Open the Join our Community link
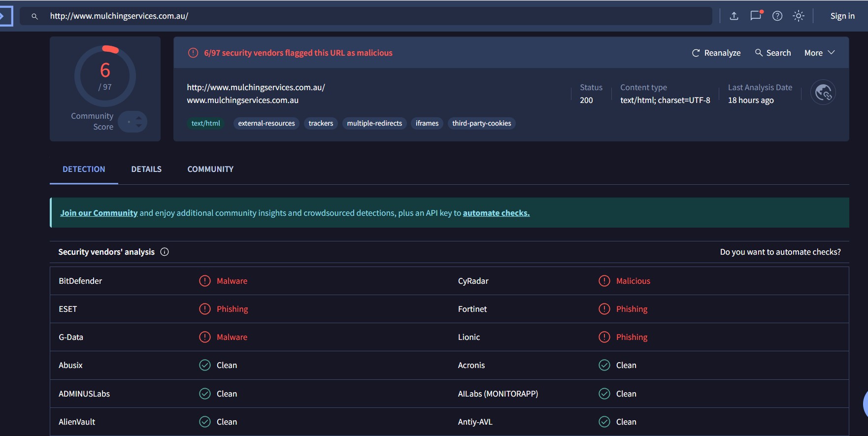Screen dimensions: 868x436 click(x=99, y=213)
